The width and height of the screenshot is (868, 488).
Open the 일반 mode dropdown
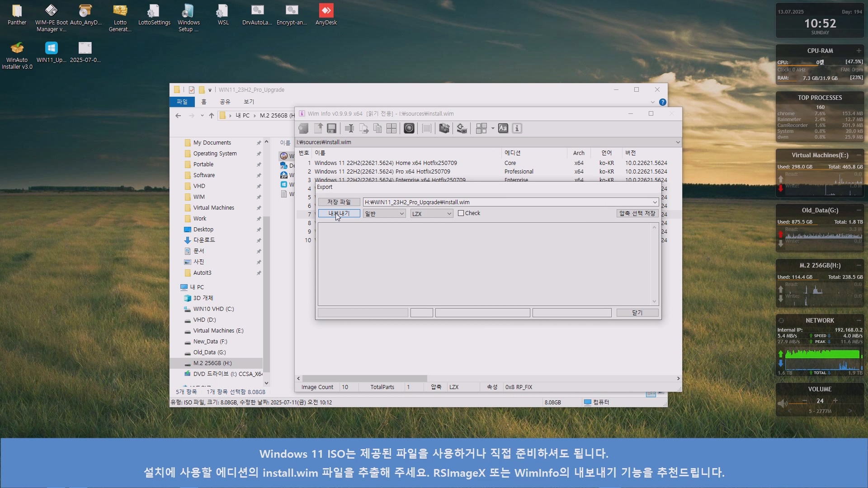click(x=401, y=214)
